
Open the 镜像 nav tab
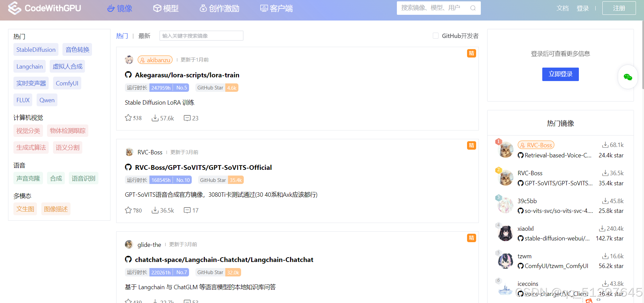pyautogui.click(x=120, y=8)
